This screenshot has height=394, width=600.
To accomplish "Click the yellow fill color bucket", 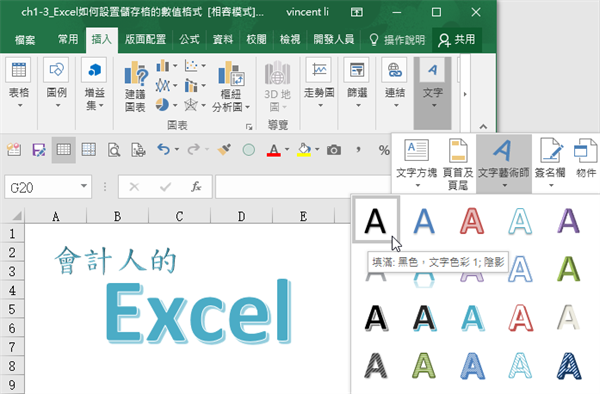I will pyautogui.click(x=304, y=150).
